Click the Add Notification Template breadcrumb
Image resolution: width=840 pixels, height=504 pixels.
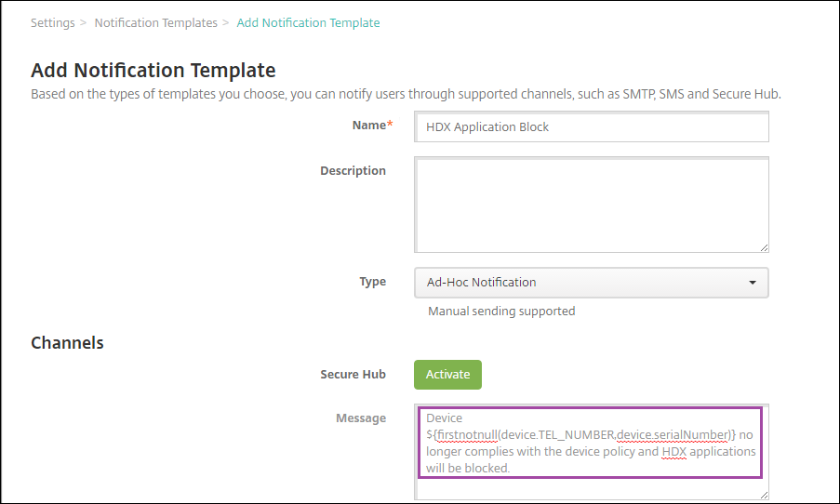tap(308, 22)
